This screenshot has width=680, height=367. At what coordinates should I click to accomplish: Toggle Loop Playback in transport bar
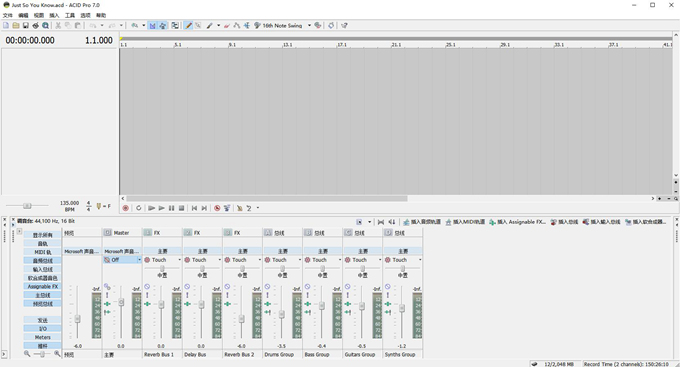tap(138, 208)
